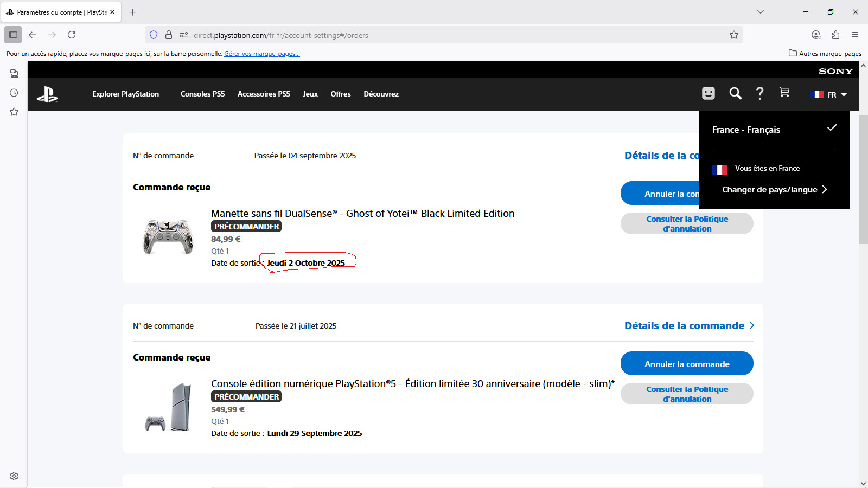Cancel the DualSense controller order
Viewport: 868px width, 488px height.
click(x=660, y=193)
